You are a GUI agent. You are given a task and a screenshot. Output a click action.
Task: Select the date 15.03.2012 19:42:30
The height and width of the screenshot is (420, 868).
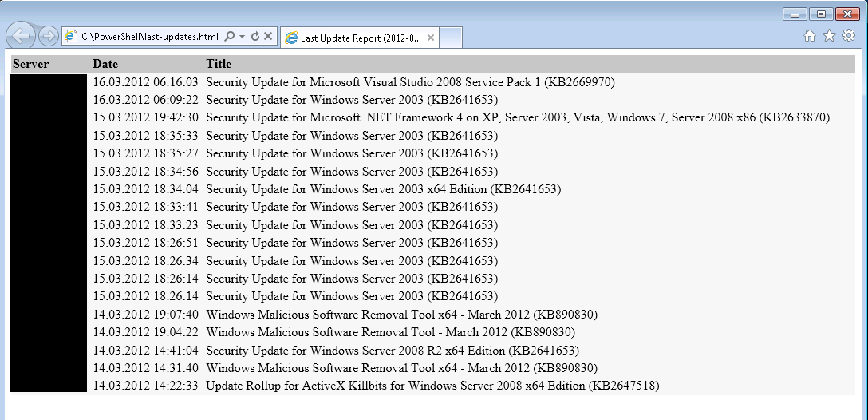145,117
